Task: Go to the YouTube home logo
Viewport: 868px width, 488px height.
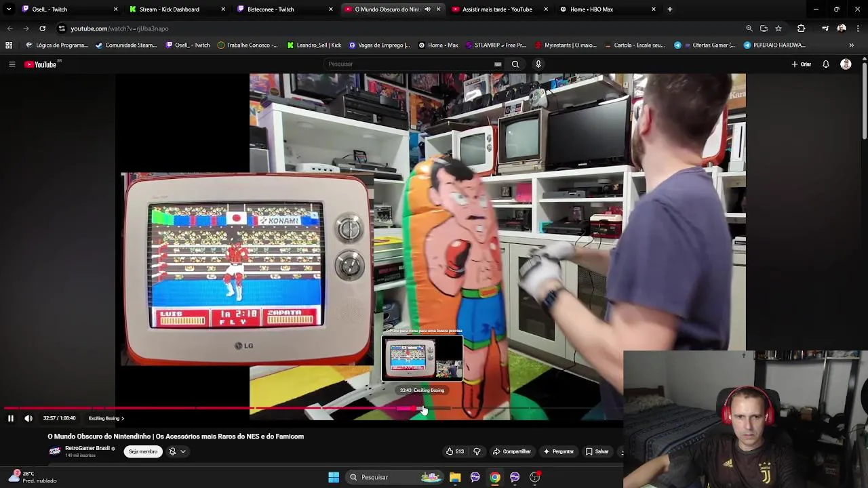Action: click(x=41, y=64)
